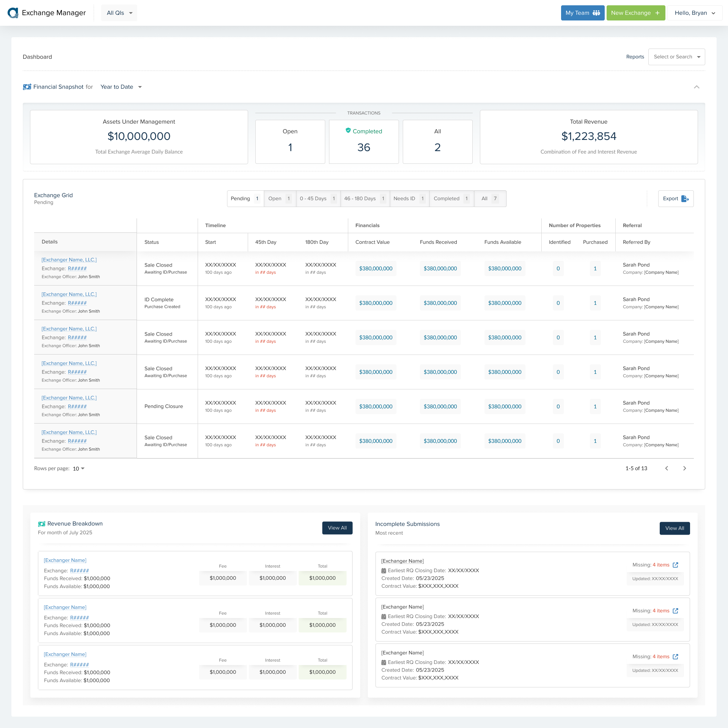Image resolution: width=728 pixels, height=728 pixels.
Task: Collapse the Financial Snapshot section
Action: [697, 86]
